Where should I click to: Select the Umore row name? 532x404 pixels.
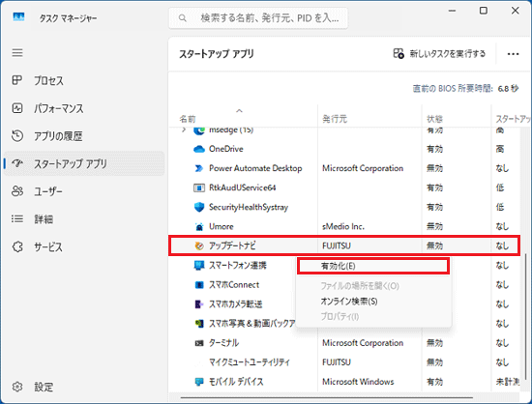222,226
